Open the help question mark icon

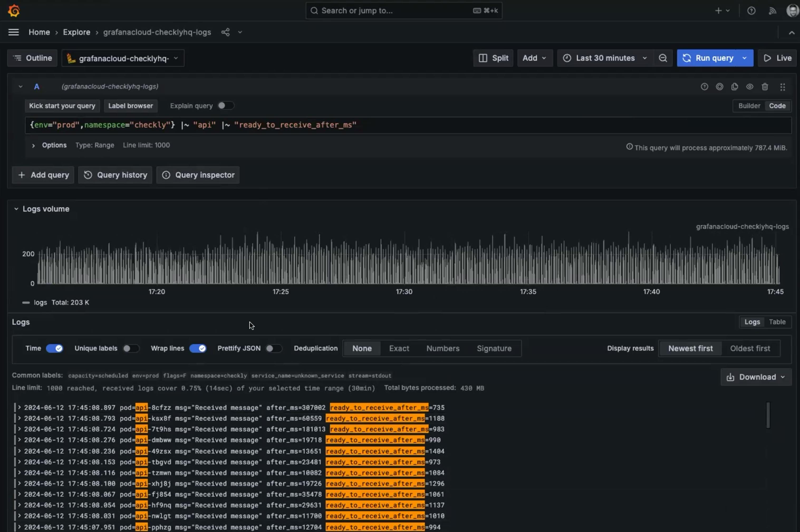[x=751, y=11]
